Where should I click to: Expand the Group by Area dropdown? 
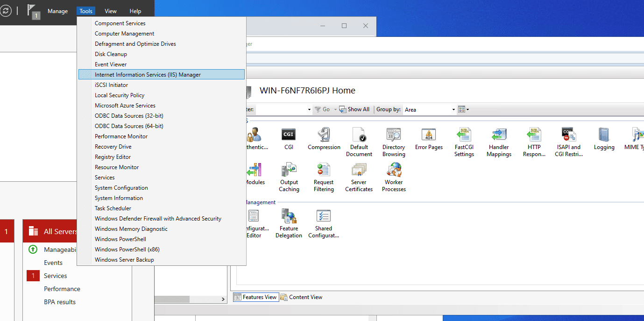[453, 110]
